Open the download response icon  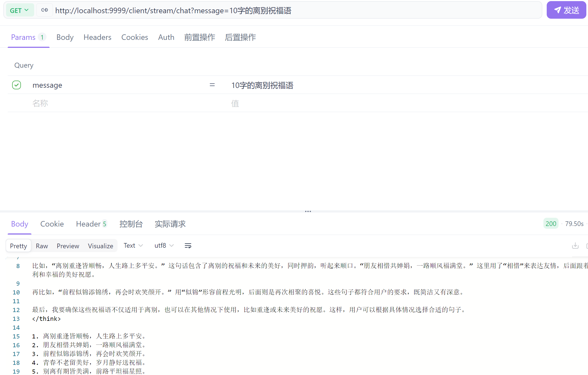pos(575,246)
